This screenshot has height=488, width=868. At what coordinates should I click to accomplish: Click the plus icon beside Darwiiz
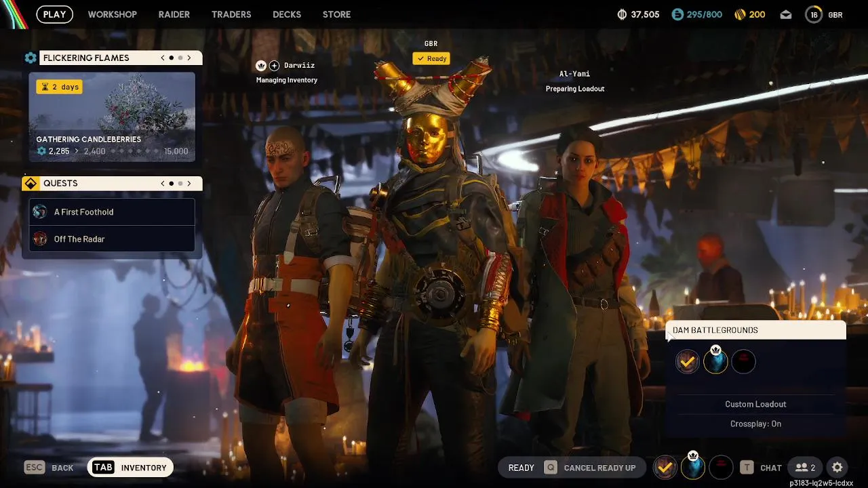click(x=274, y=66)
